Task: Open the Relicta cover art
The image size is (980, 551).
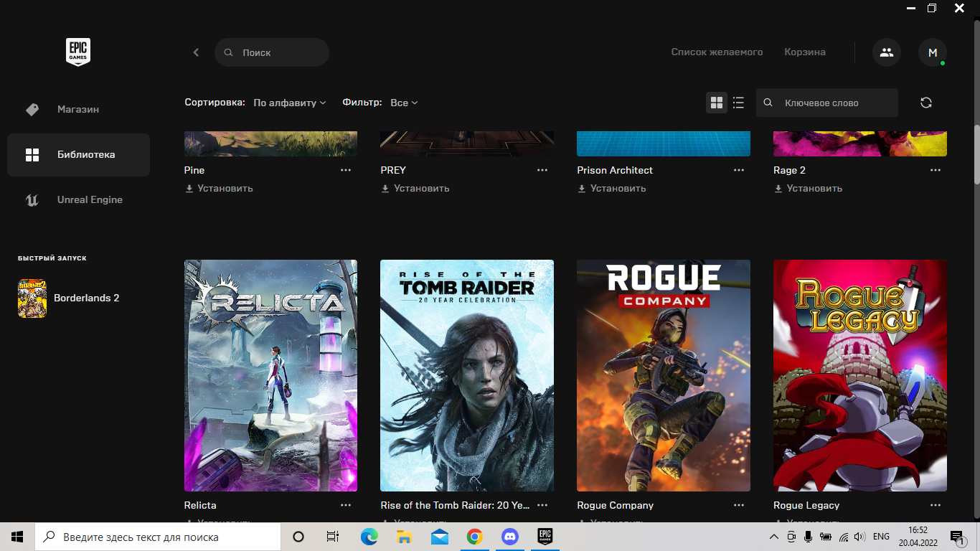Action: [x=270, y=375]
